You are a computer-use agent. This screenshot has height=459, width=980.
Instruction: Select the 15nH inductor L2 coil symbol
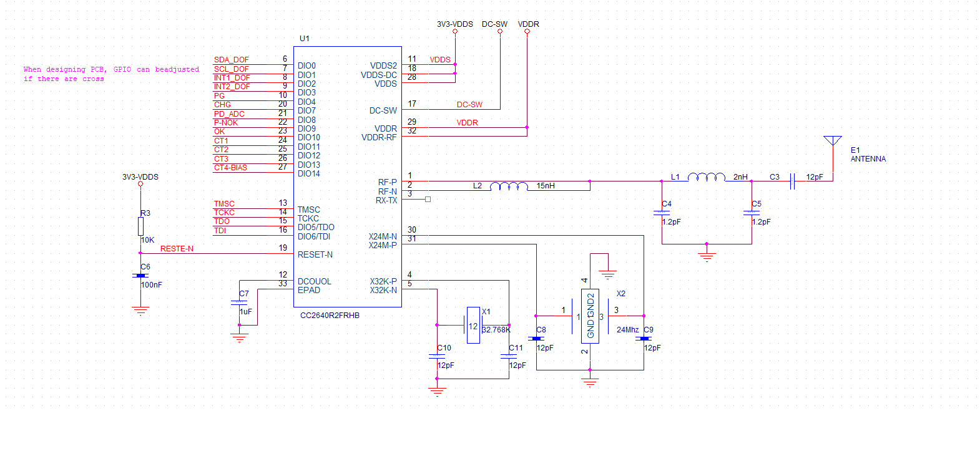[509, 186]
